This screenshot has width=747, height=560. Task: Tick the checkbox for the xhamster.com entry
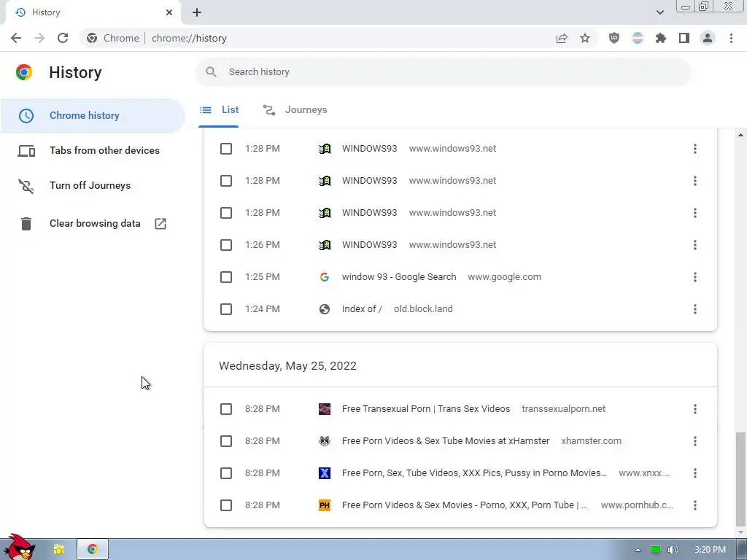(x=226, y=441)
